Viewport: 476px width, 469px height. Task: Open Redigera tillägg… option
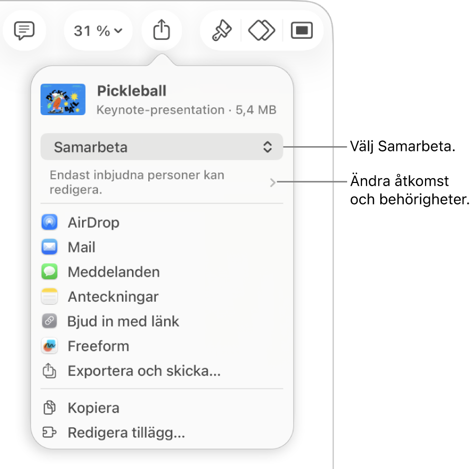tap(126, 433)
